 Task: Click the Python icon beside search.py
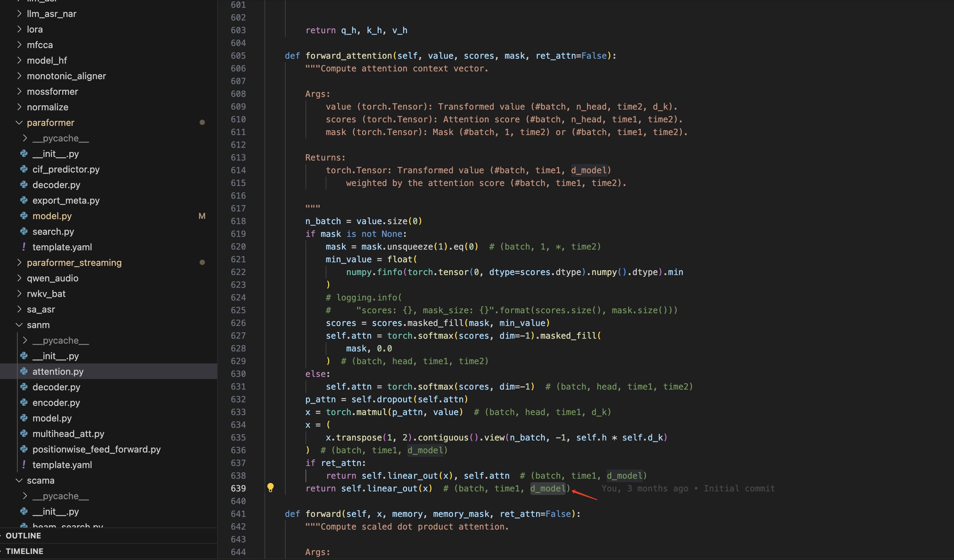click(24, 231)
